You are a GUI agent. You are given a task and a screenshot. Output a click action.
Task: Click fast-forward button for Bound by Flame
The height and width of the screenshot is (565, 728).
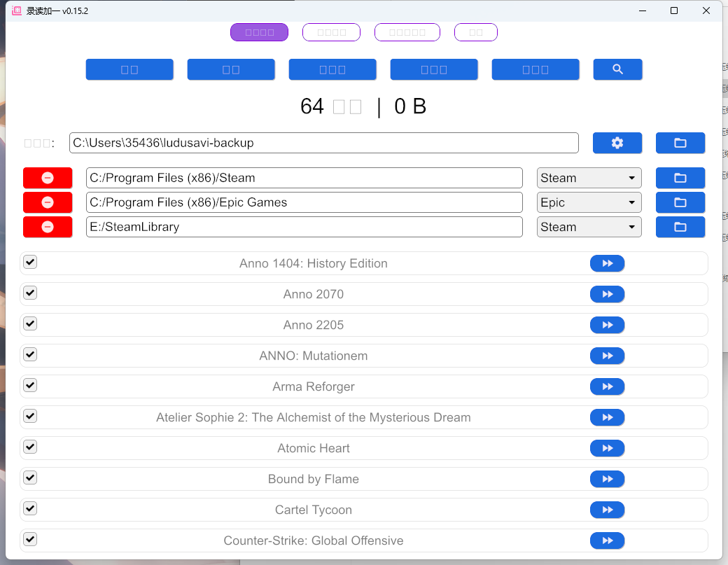[608, 479]
